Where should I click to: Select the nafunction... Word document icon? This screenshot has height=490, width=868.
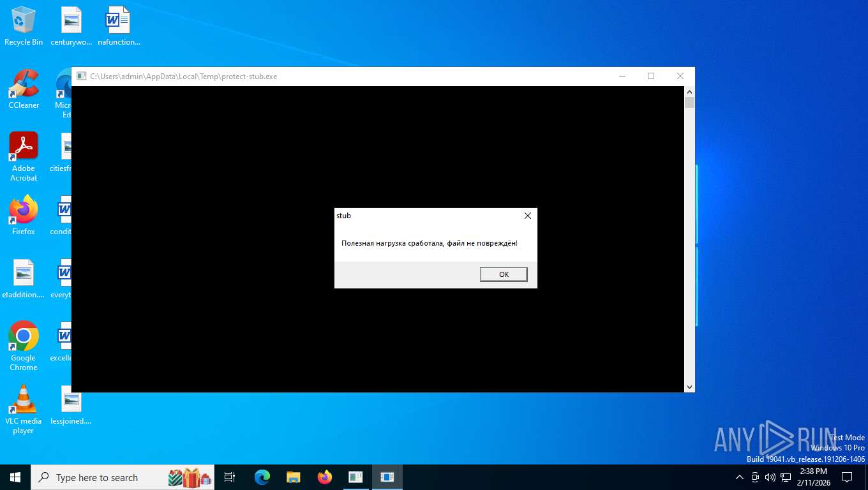(x=119, y=26)
